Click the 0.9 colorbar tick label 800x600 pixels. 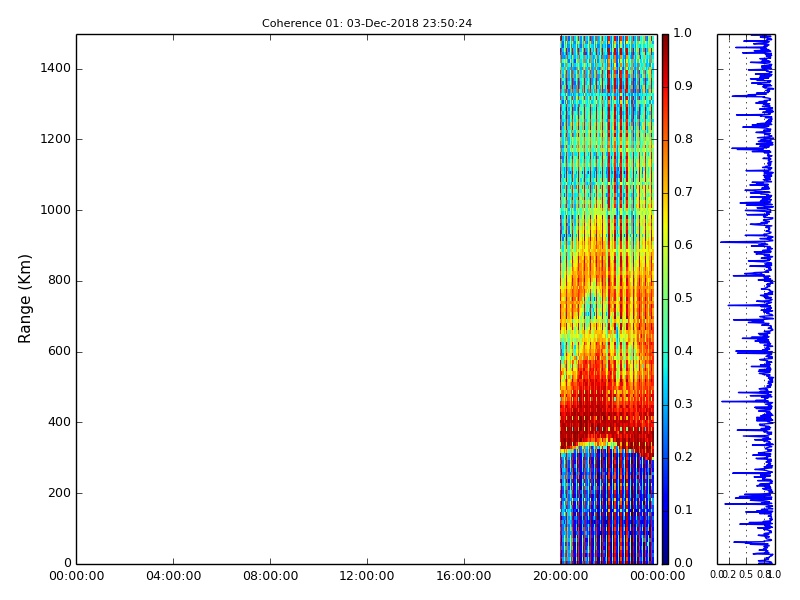click(683, 86)
